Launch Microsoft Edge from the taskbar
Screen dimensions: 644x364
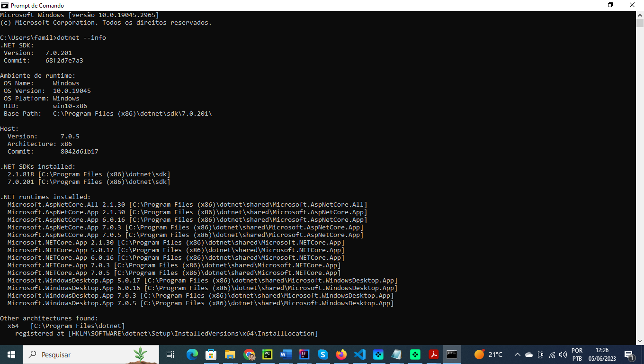192,354
